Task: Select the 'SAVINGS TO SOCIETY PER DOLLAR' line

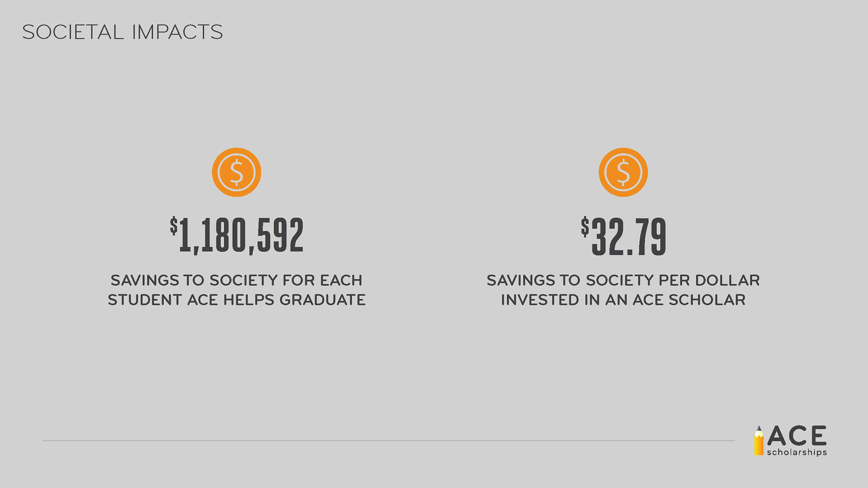Action: point(623,280)
